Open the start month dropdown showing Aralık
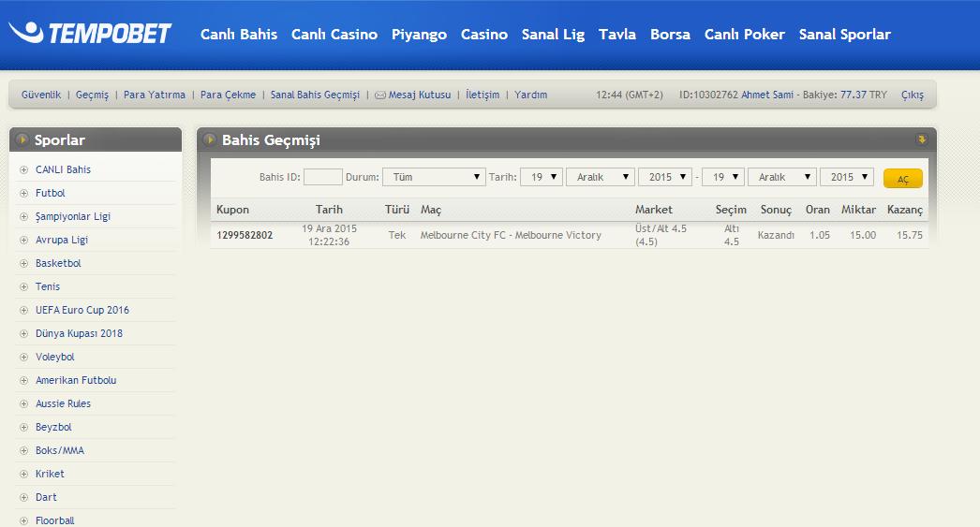Image resolution: width=980 pixels, height=527 pixels. point(600,177)
